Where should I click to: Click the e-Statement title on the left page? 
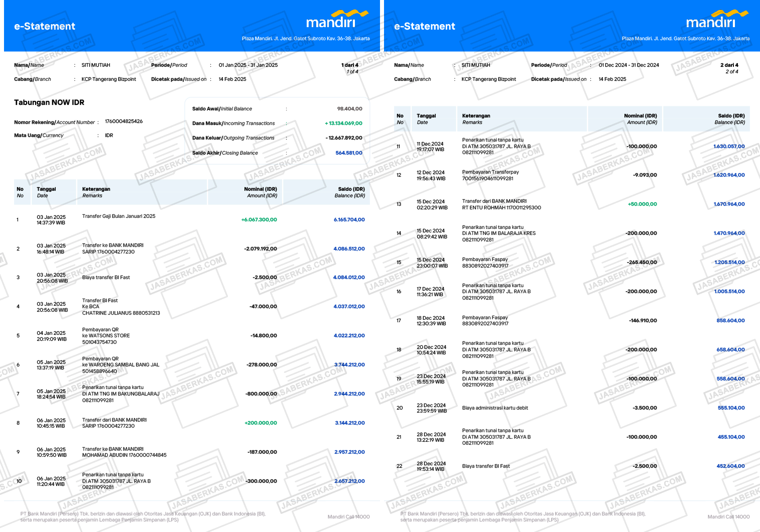[45, 26]
